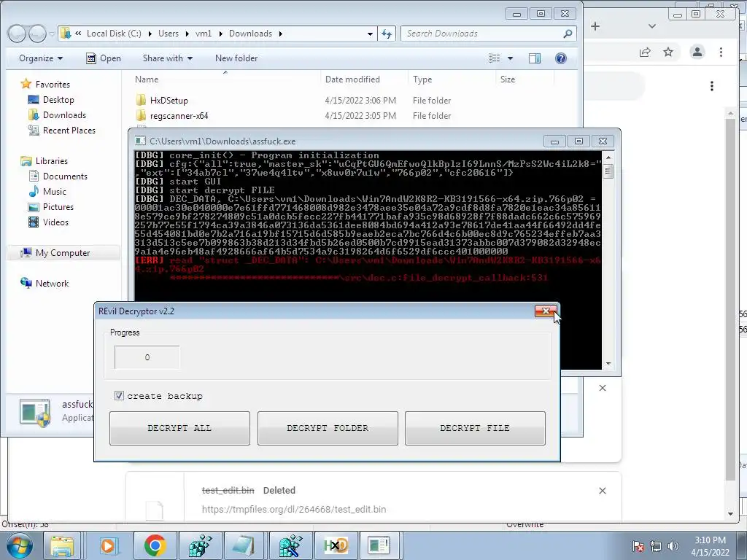Open File Explorer from taskbar
The width and height of the screenshot is (747, 560).
coord(63,545)
